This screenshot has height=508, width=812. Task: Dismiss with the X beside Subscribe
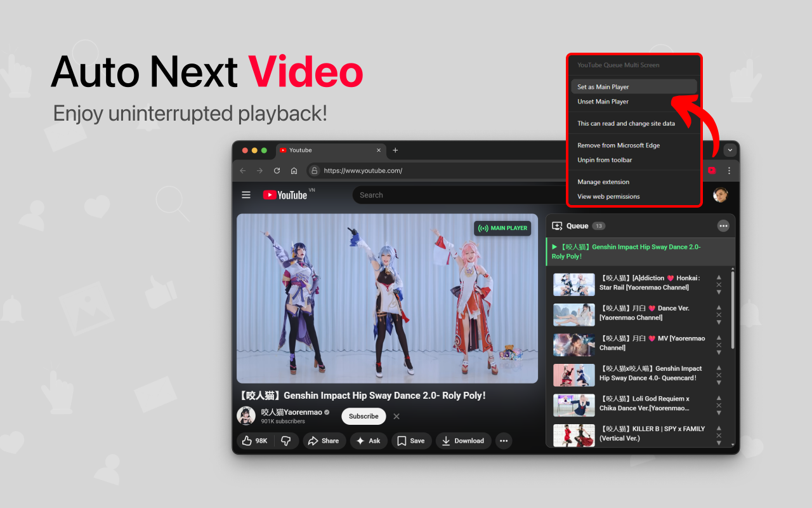396,417
